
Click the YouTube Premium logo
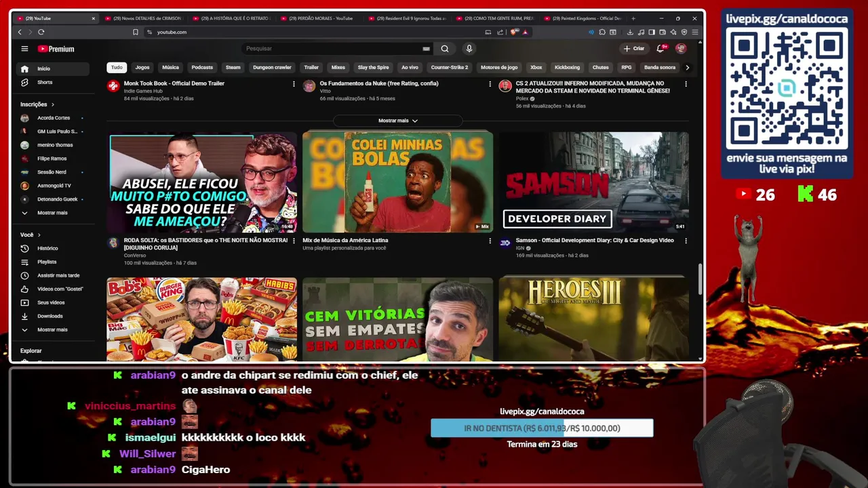pyautogui.click(x=56, y=49)
